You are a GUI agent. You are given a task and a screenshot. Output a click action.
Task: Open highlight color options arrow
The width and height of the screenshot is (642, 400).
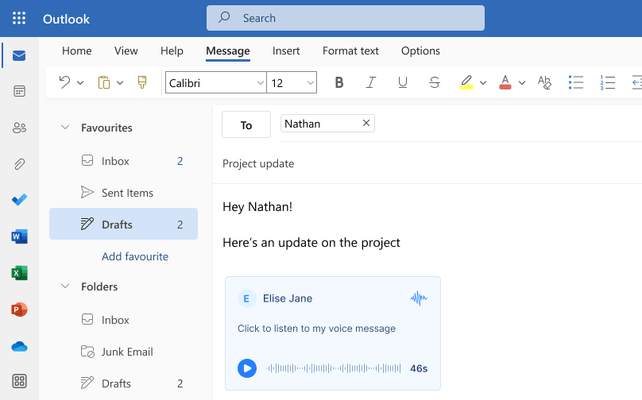tap(483, 83)
